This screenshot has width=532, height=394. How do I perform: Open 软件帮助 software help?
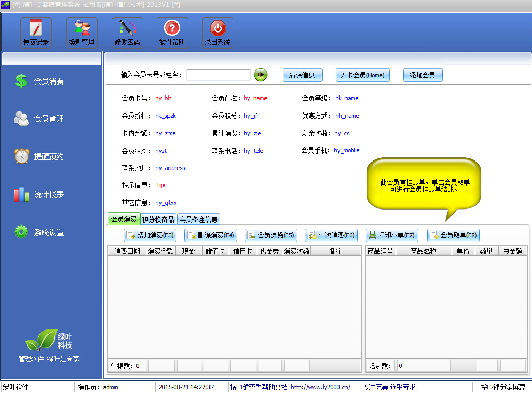coord(172,32)
